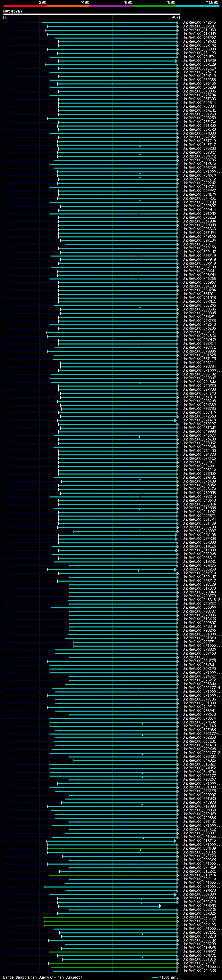This screenshot has height=980, width=222.
Task: Click the white query sequence bar
Action: coord(91,15)
